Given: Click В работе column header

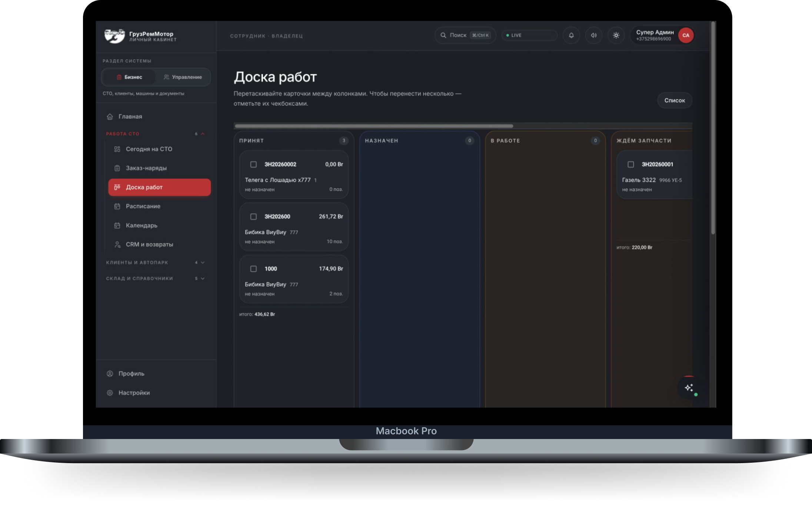Looking at the screenshot, I should click(505, 141).
